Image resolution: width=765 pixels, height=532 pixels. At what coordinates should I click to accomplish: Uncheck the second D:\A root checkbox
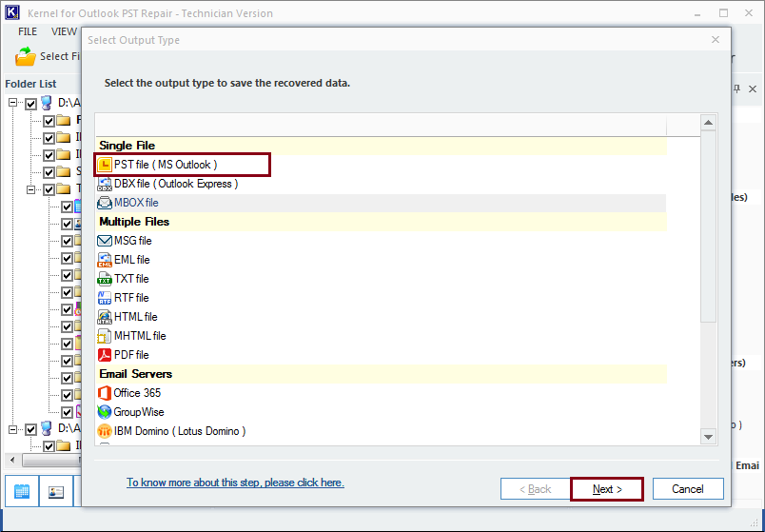(x=30, y=429)
